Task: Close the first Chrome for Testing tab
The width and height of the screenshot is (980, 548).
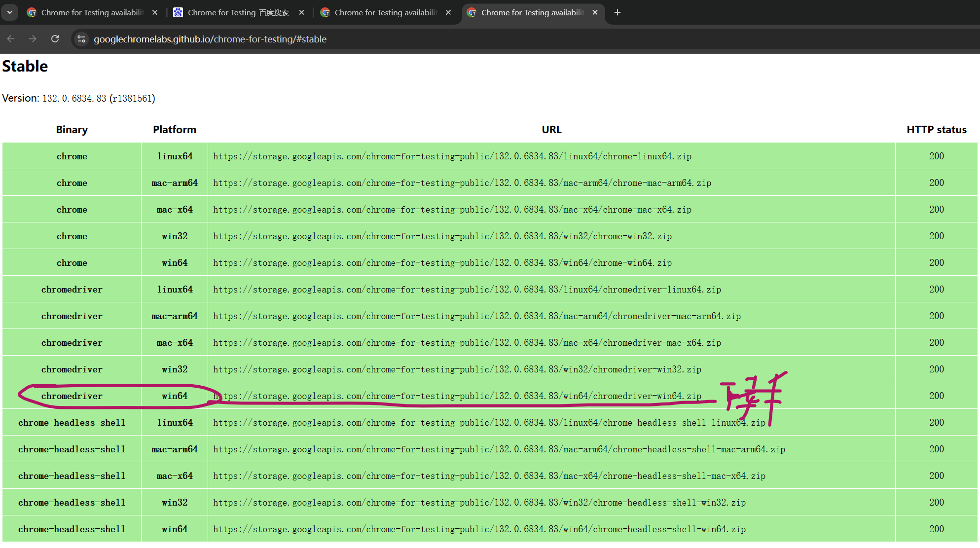Action: click(155, 12)
